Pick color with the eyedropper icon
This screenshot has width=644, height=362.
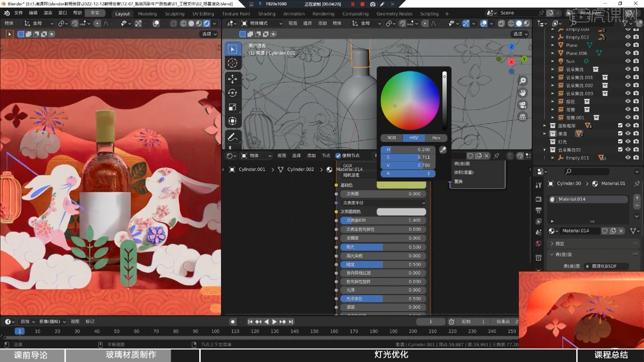[443, 150]
